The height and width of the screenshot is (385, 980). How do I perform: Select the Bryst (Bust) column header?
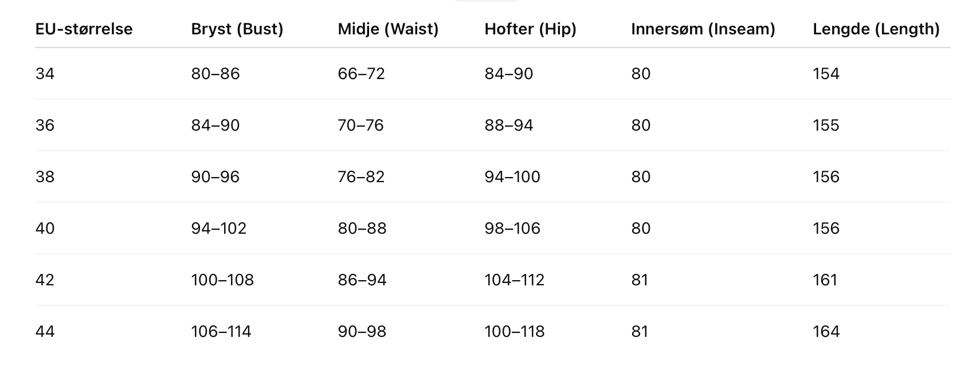[237, 29]
